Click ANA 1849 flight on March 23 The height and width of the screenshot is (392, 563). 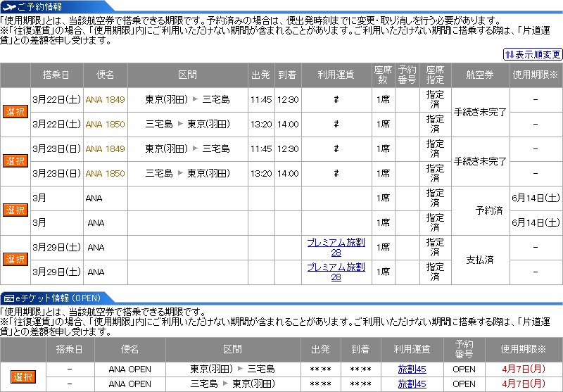(105, 149)
